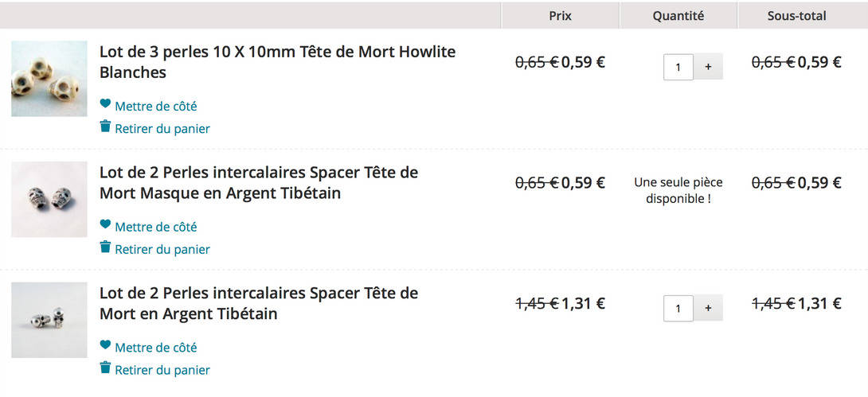The image size is (868, 397).
Task: Click heart icon for Masque spacer beads
Action: (x=105, y=224)
